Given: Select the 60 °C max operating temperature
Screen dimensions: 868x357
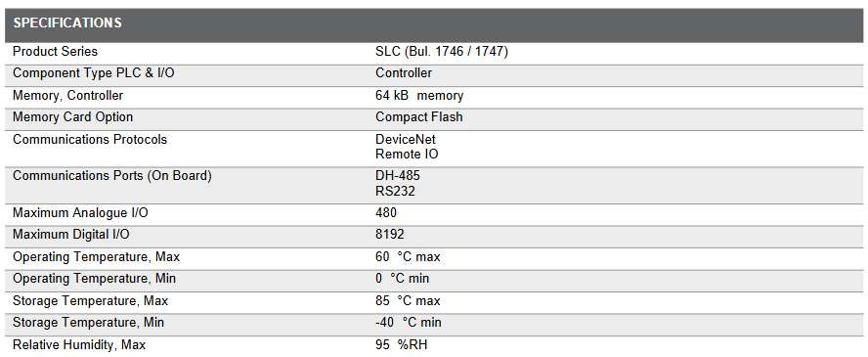Looking at the screenshot, I should (408, 257).
